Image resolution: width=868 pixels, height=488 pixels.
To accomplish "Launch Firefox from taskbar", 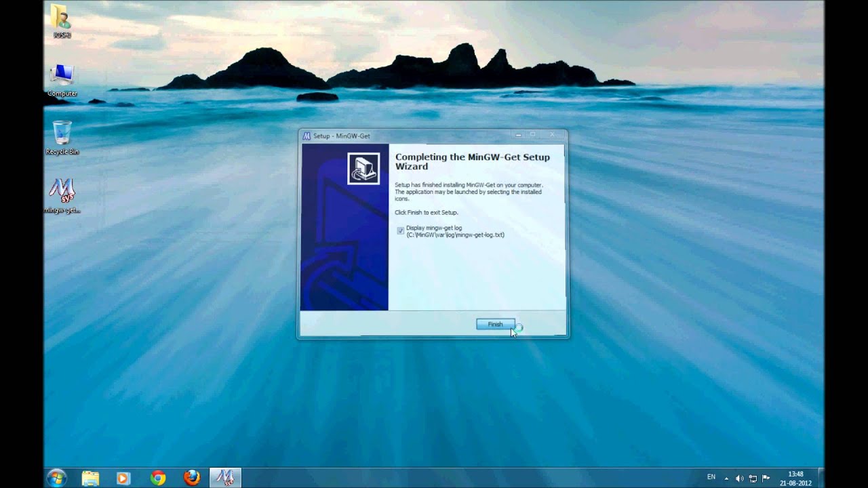I will [192, 478].
